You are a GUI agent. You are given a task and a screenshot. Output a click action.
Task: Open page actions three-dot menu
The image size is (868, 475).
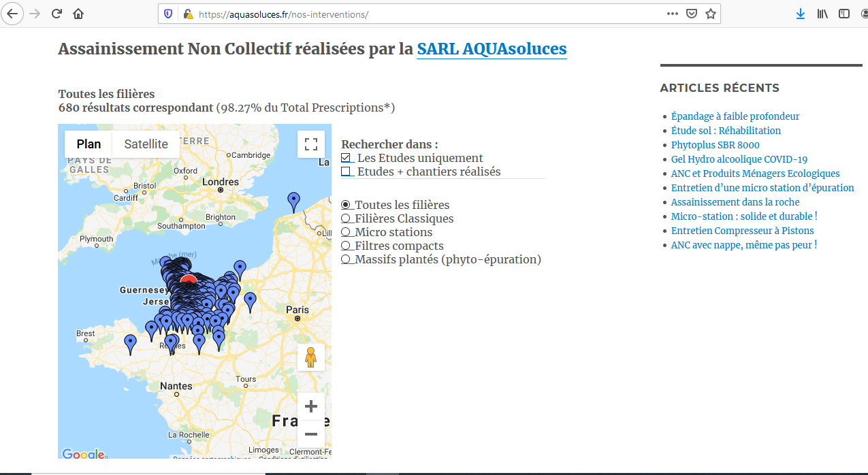tap(672, 14)
